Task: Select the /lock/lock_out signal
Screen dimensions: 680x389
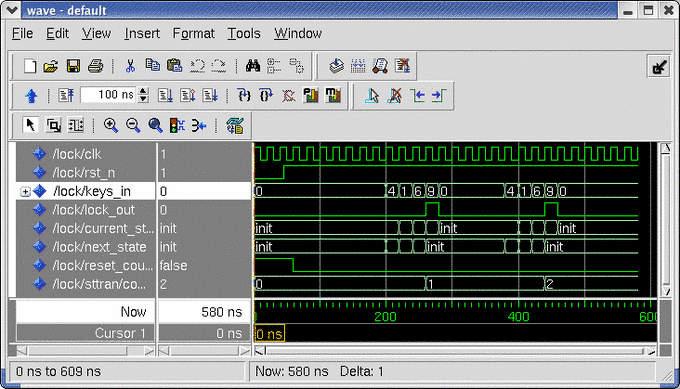Action: click(93, 210)
